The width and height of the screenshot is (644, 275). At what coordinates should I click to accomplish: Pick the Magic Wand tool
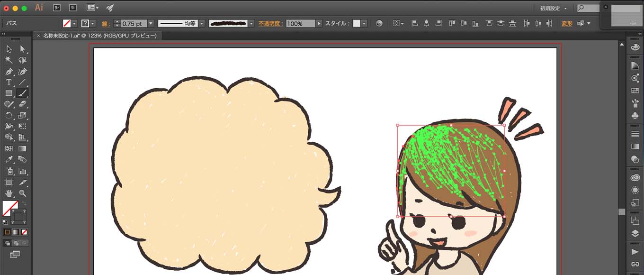coord(9,60)
